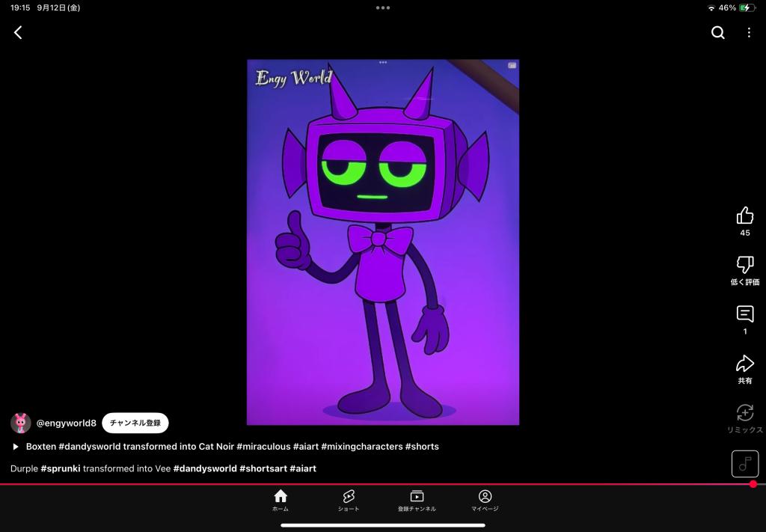Open the 登録チャンネル subscriptions tab
This screenshot has width=766, height=532.
pos(417,500)
